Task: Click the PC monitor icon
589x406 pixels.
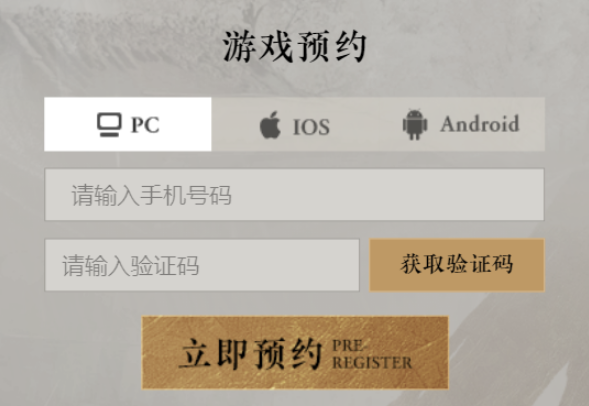Action: click(109, 125)
